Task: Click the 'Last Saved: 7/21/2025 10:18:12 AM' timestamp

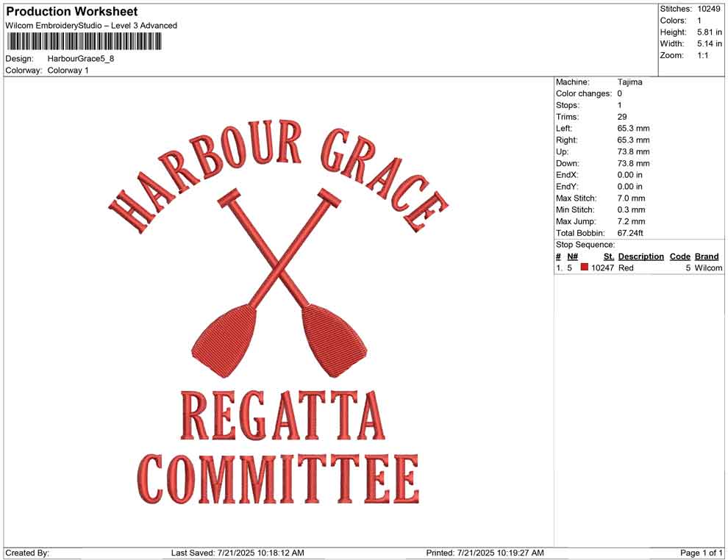Action: pos(238,553)
